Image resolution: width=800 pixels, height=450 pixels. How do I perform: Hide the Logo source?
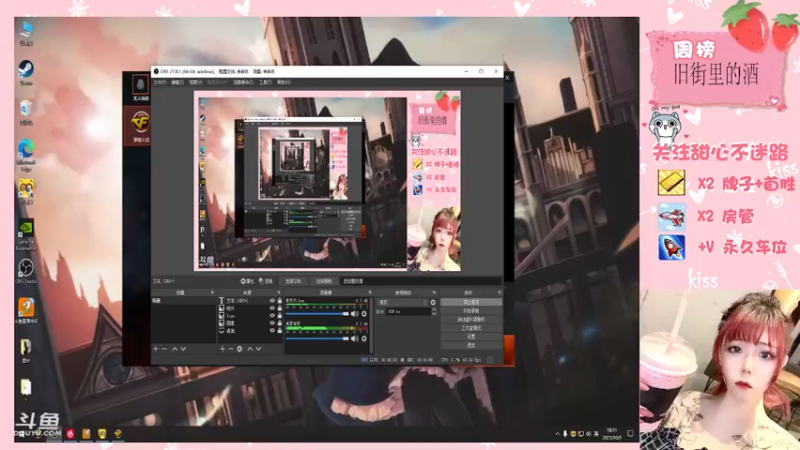pyautogui.click(x=272, y=315)
